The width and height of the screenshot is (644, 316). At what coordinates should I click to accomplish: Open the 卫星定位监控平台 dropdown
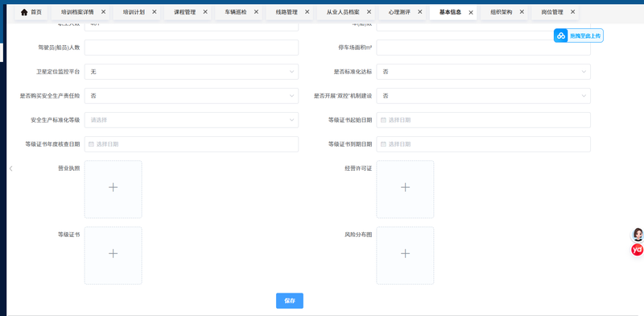click(192, 72)
